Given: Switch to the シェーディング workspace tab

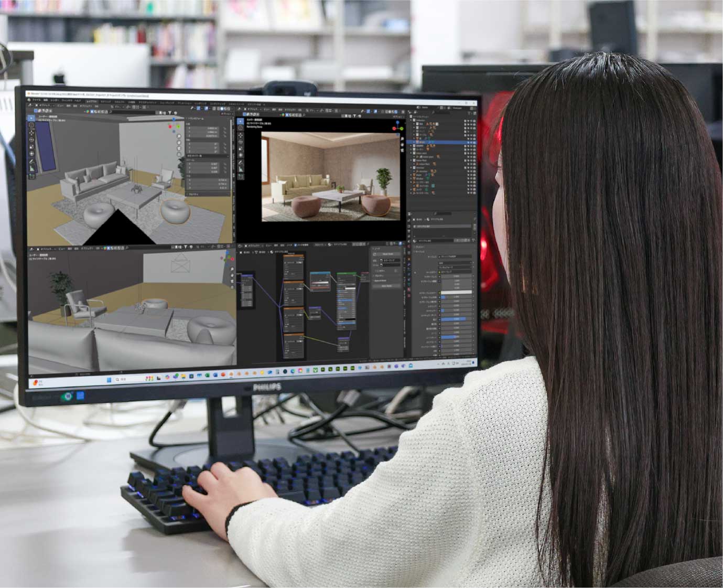Looking at the screenshot, I should click(167, 103).
